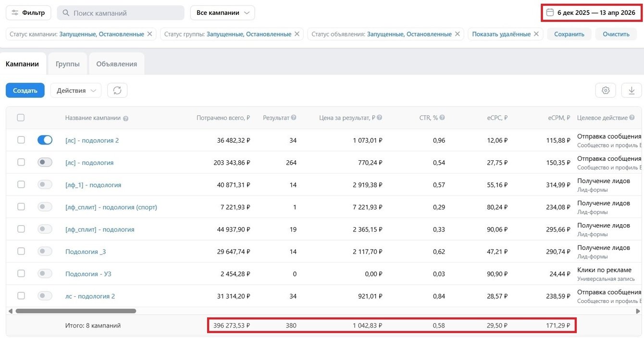The height and width of the screenshot is (338, 644).
Task: Click the refresh campaigns icon button
Action: 117,90
